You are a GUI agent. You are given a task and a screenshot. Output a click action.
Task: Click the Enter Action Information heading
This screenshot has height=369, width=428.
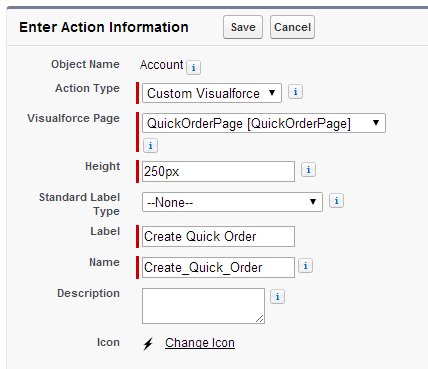104,27
